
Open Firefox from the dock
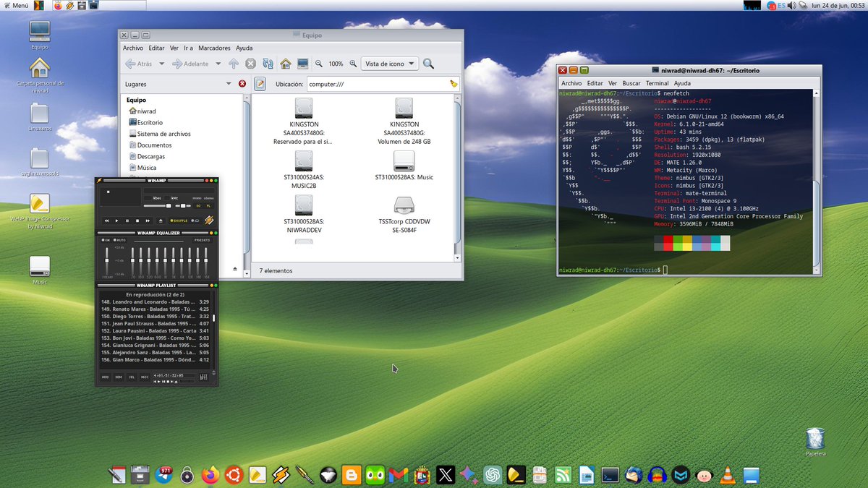pos(210,475)
